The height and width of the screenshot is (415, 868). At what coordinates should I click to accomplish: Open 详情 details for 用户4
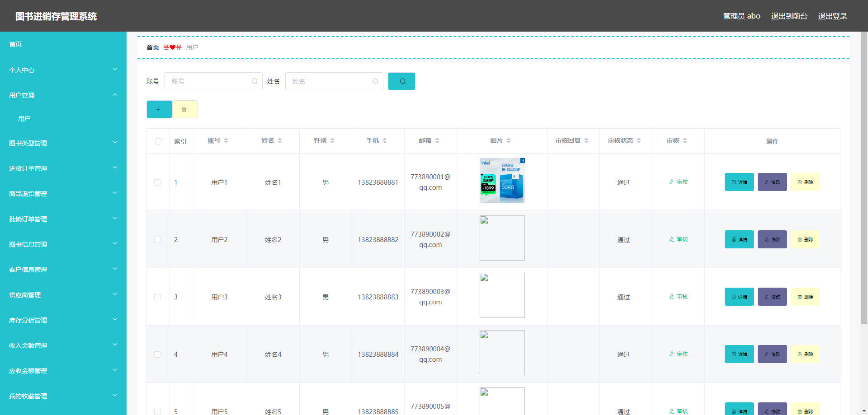pyautogui.click(x=739, y=354)
